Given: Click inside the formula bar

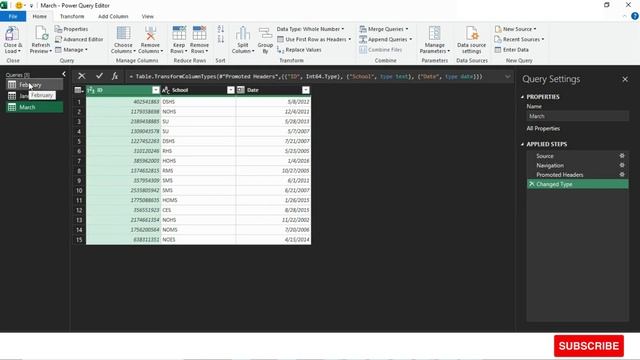Looking at the screenshot, I should tap(314, 76).
